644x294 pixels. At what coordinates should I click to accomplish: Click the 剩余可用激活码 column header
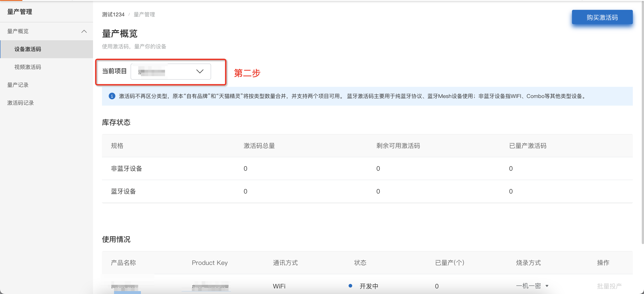tap(398, 146)
